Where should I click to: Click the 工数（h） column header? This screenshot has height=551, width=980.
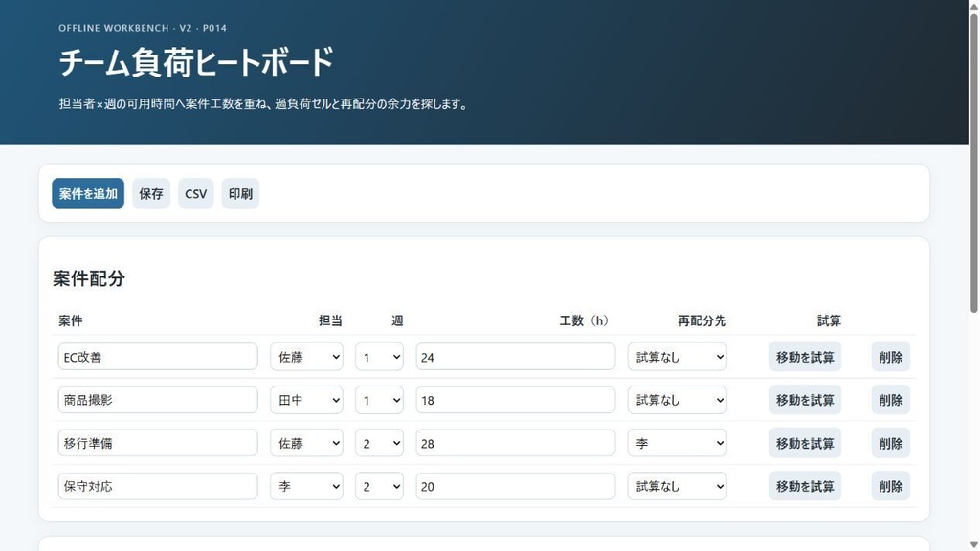(x=584, y=320)
